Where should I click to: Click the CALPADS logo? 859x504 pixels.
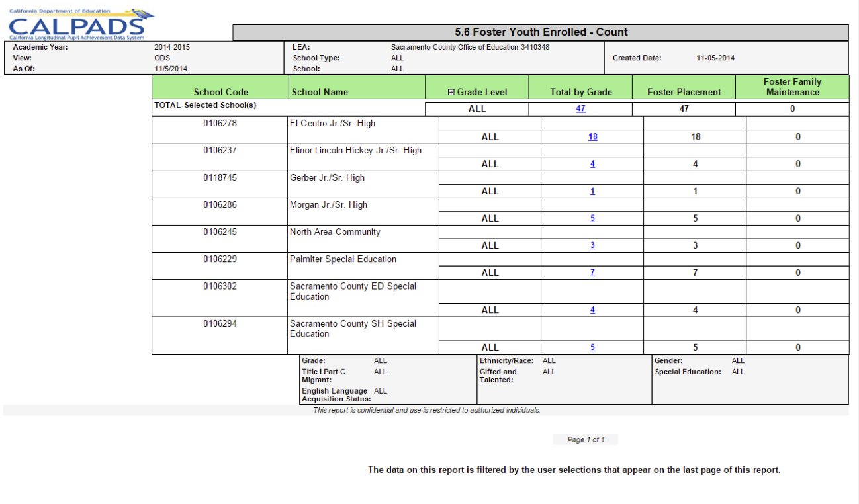click(81, 24)
